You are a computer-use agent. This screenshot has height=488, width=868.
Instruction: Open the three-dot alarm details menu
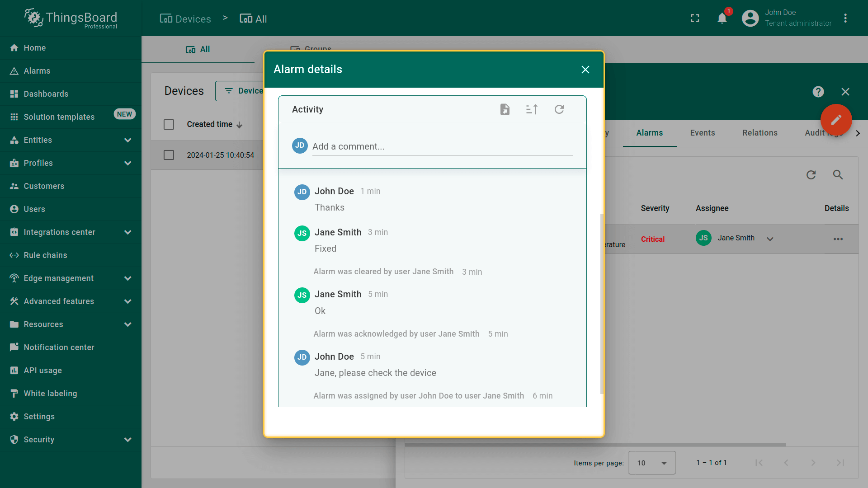click(838, 239)
